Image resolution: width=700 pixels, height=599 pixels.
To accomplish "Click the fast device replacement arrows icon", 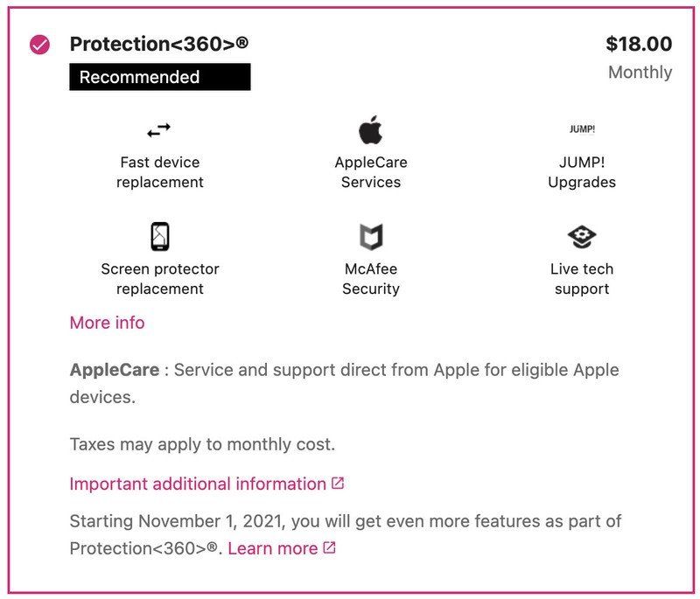I will 160,129.
